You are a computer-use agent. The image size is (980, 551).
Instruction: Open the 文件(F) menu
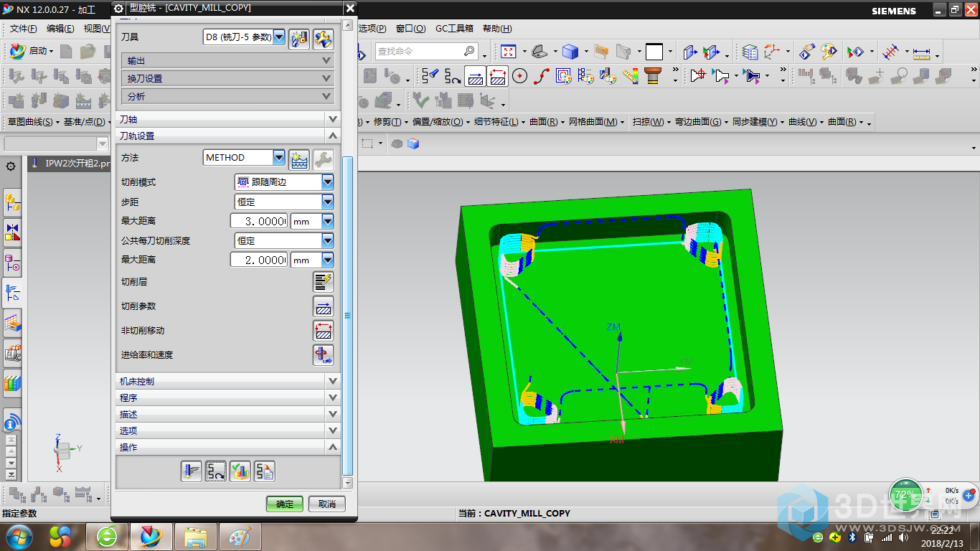click(24, 29)
